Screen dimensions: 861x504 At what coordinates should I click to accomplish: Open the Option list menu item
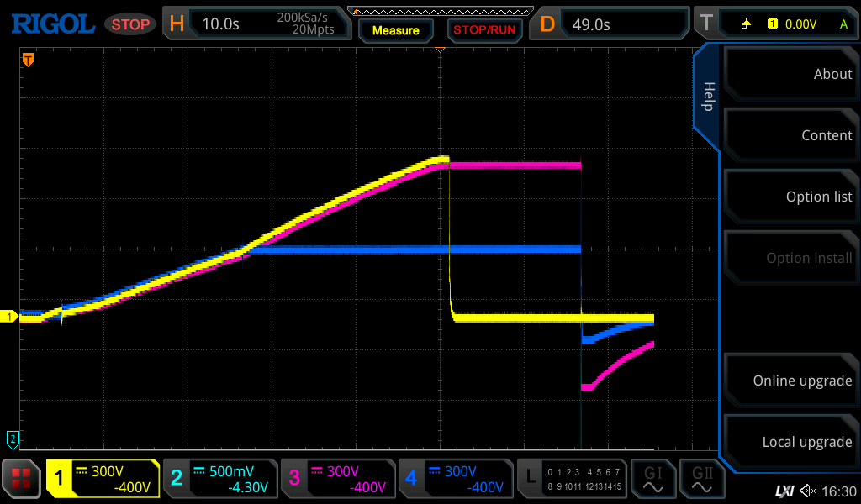coord(790,197)
